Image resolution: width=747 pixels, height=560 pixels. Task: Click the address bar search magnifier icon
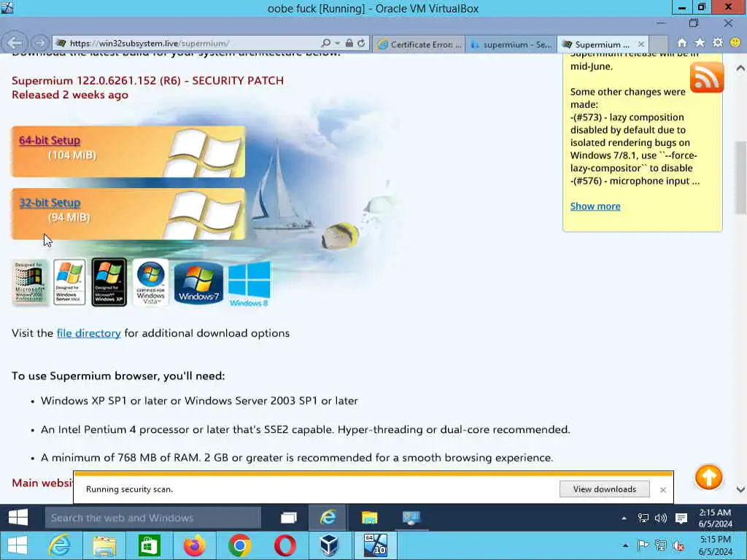(326, 43)
